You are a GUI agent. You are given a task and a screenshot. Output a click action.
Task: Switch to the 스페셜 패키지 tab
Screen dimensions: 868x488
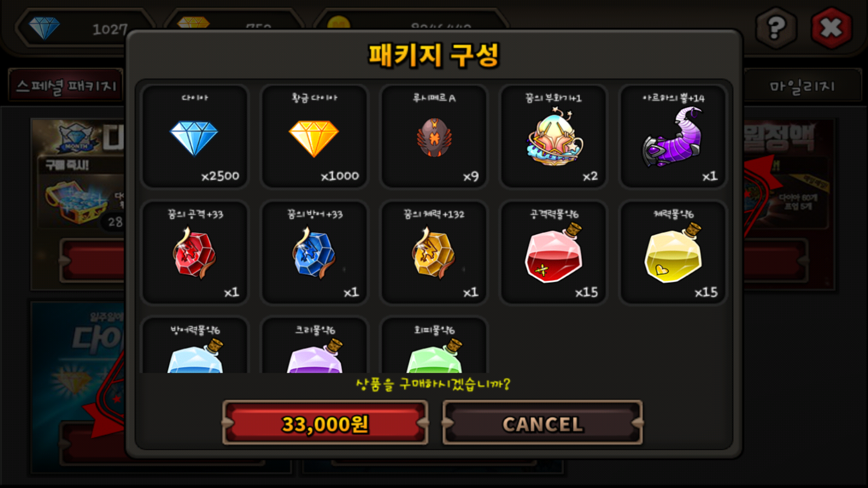[x=66, y=85]
